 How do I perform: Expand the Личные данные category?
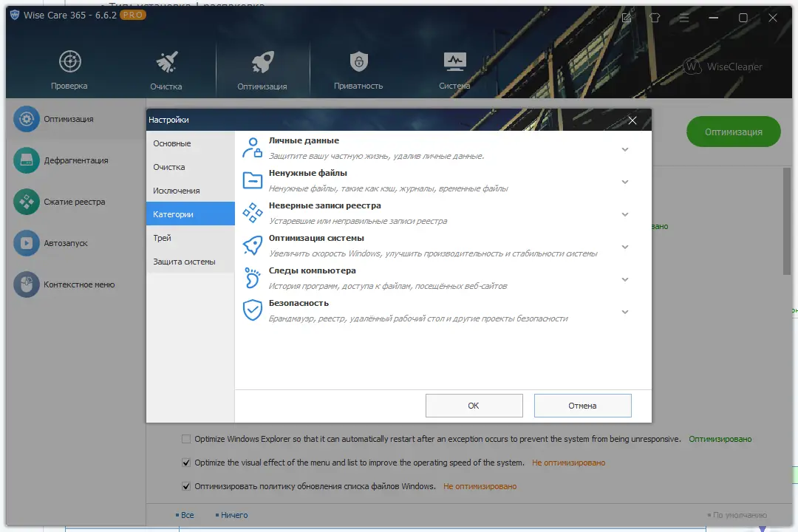pyautogui.click(x=624, y=148)
